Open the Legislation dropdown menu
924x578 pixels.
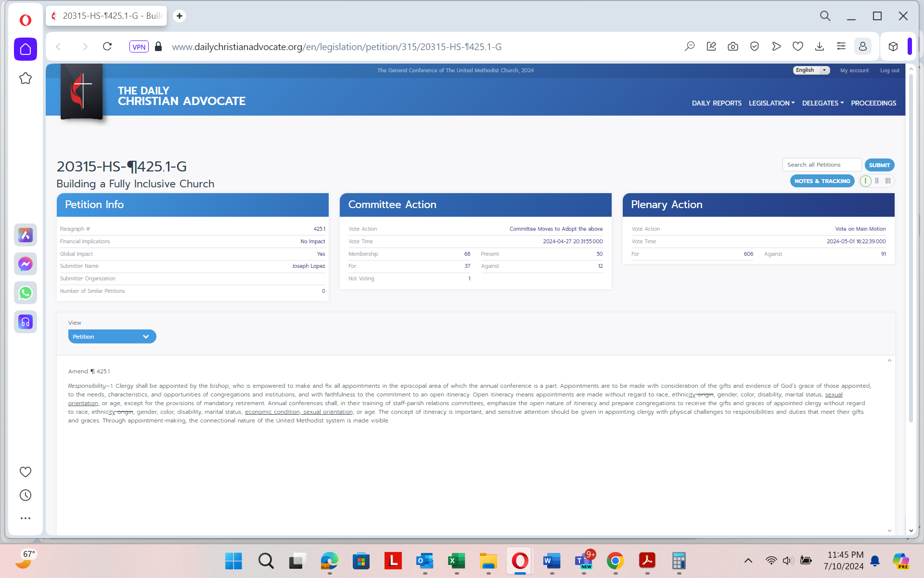coord(771,103)
